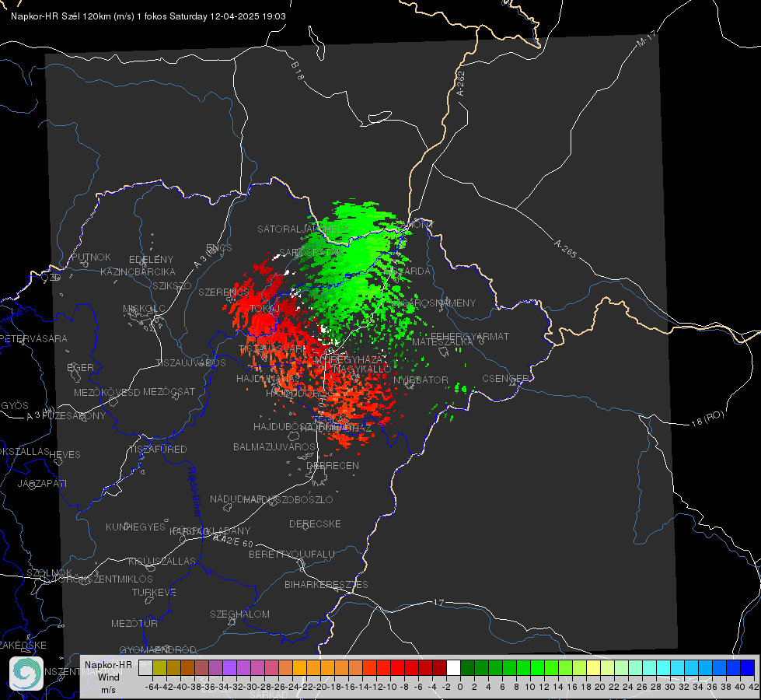Select the 18 (RO) road label
The width and height of the screenshot is (761, 700).
tap(707, 418)
